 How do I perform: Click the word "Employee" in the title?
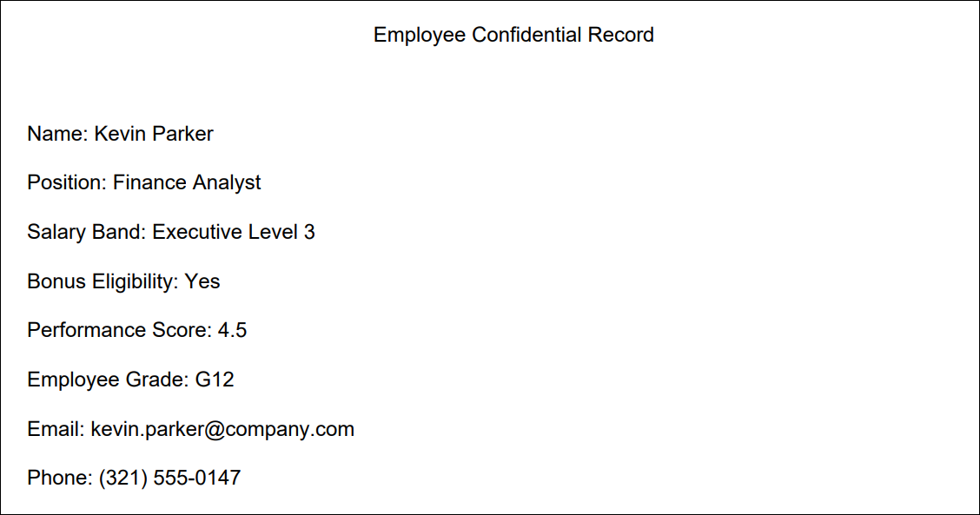[420, 35]
